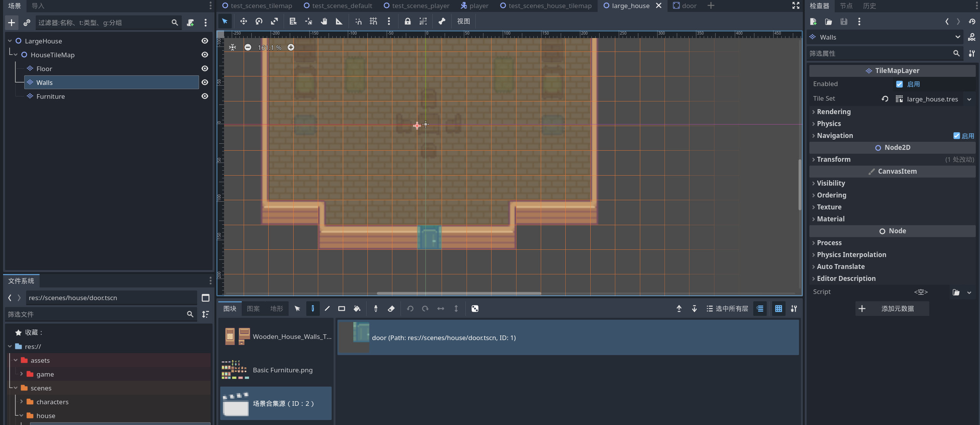Select the Ruler measuring tool
Viewport: 980px width, 425px height.
click(339, 22)
